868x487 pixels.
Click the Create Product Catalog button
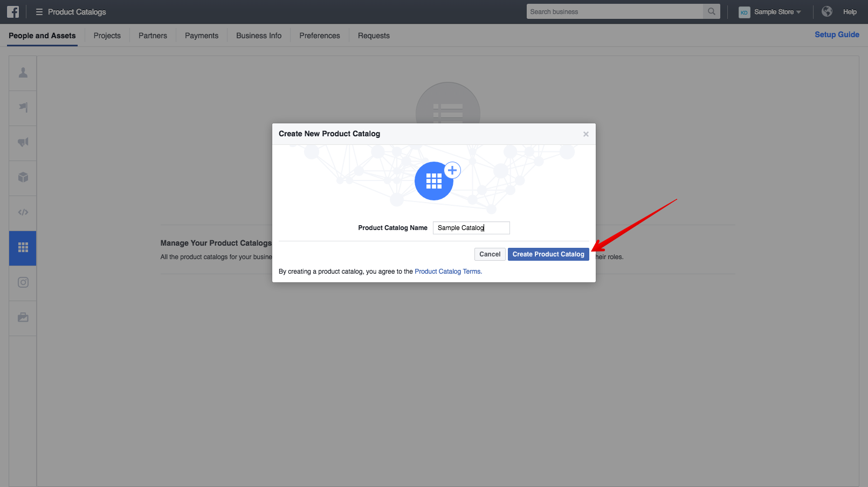click(x=548, y=254)
